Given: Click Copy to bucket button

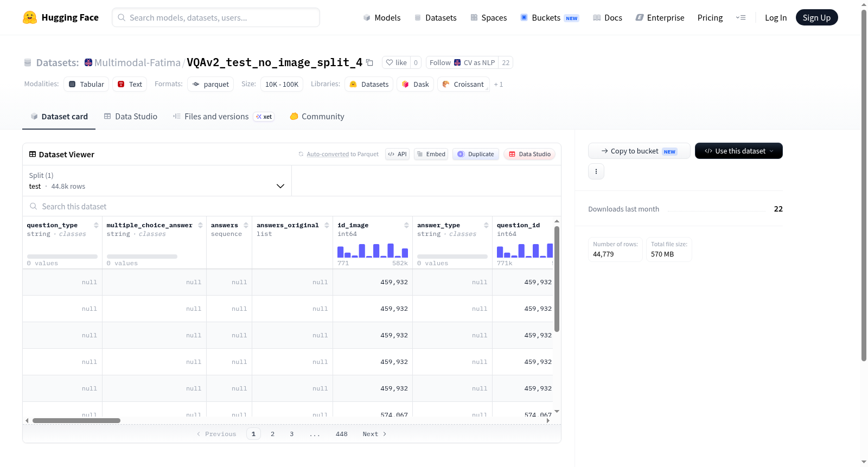Looking at the screenshot, I should click(x=639, y=151).
